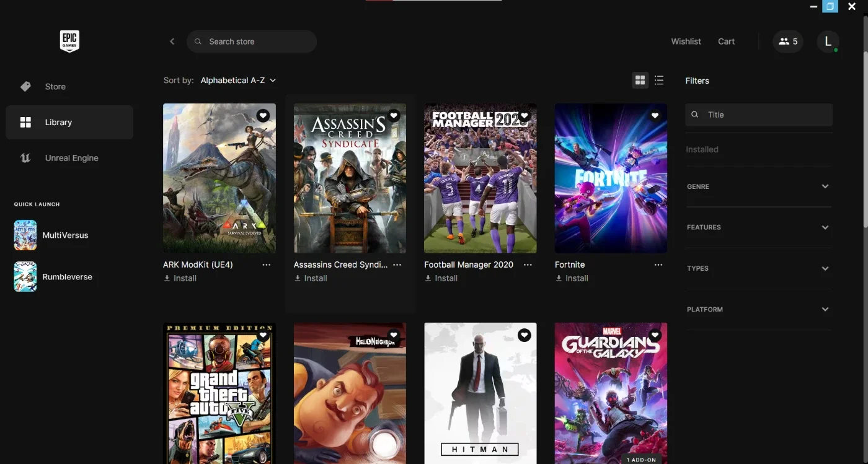Viewport: 868px width, 464px height.
Task: Open the ARK Survival Evolved cover art
Action: (219, 178)
